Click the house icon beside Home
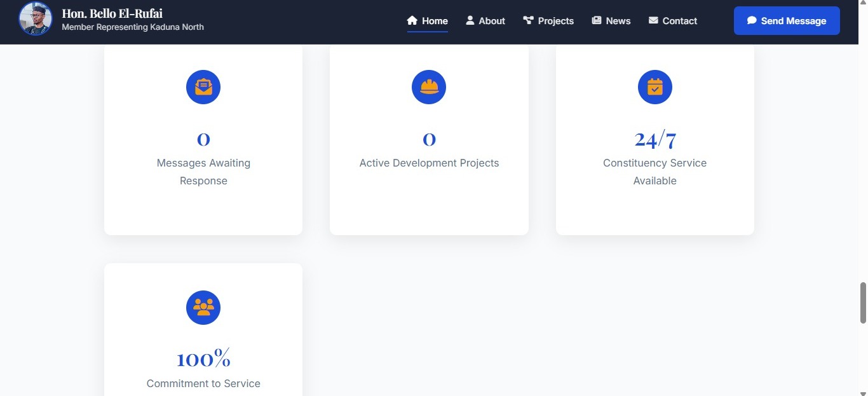 (x=412, y=20)
